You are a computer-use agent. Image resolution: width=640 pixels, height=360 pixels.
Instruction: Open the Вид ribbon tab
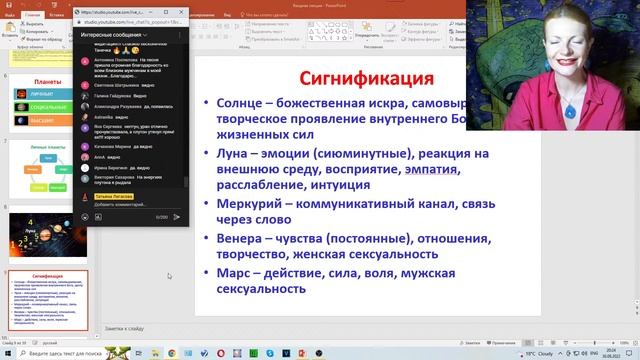[x=227, y=15]
